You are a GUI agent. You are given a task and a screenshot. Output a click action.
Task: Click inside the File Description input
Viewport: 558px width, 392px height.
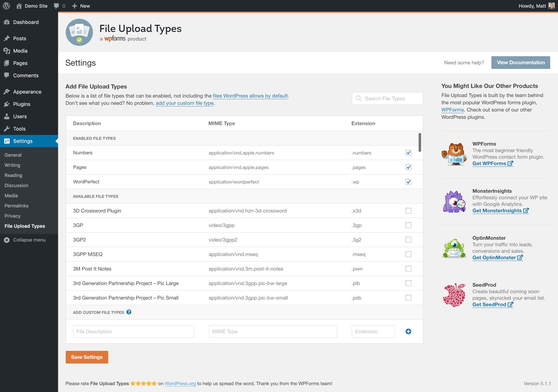[x=133, y=331]
